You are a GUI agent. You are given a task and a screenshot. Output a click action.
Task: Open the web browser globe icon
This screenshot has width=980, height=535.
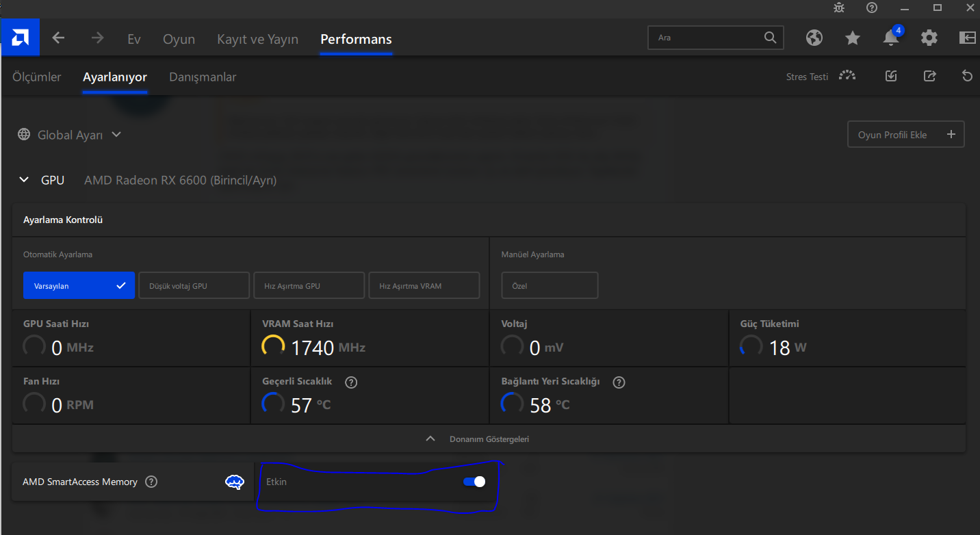click(x=814, y=38)
